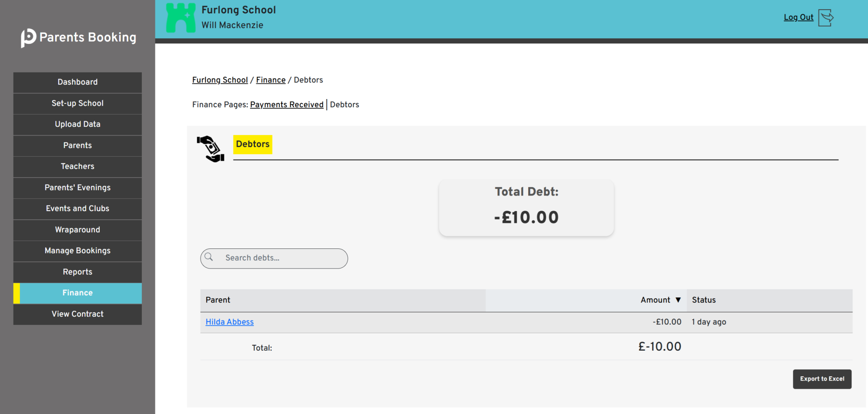This screenshot has height=414, width=868.
Task: Follow the Payments Received link
Action: pyautogui.click(x=286, y=105)
